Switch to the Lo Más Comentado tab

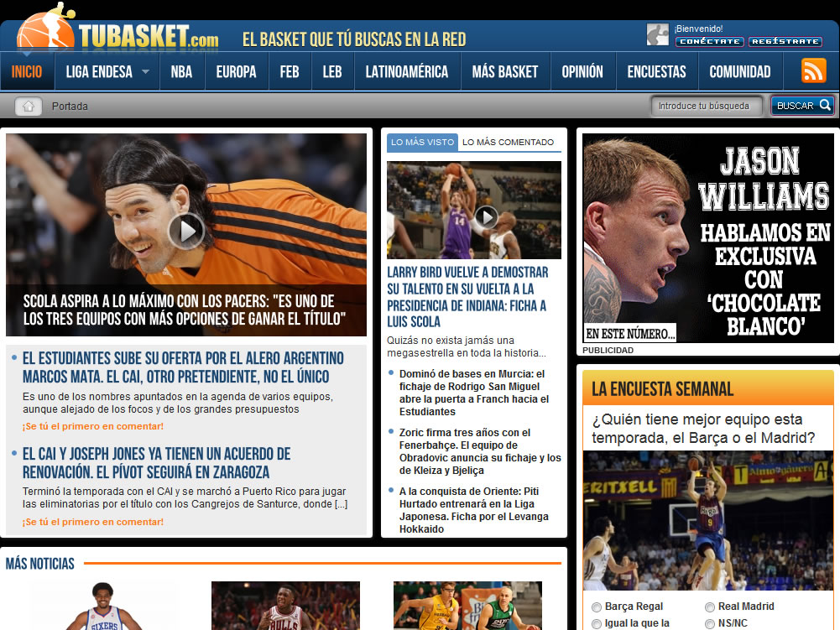508,143
